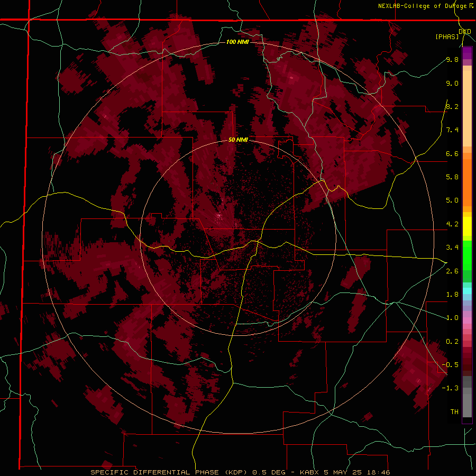Image resolution: width=476 pixels, height=476 pixels.
Task: Click the 5.8 scale value label
Action: click(x=452, y=177)
